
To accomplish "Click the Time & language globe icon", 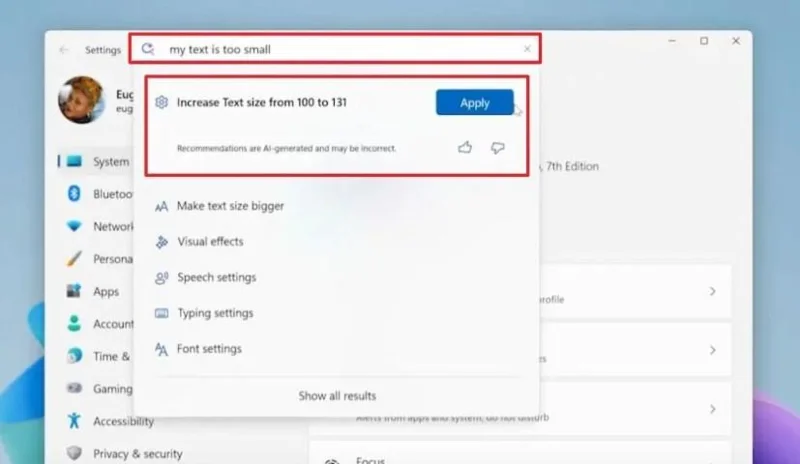I will click(74, 356).
